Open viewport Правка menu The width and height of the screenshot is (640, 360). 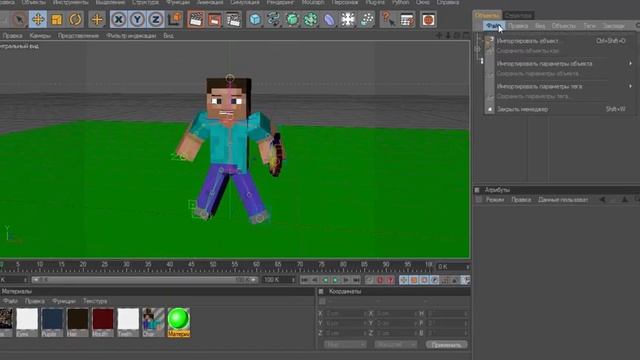click(x=12, y=36)
